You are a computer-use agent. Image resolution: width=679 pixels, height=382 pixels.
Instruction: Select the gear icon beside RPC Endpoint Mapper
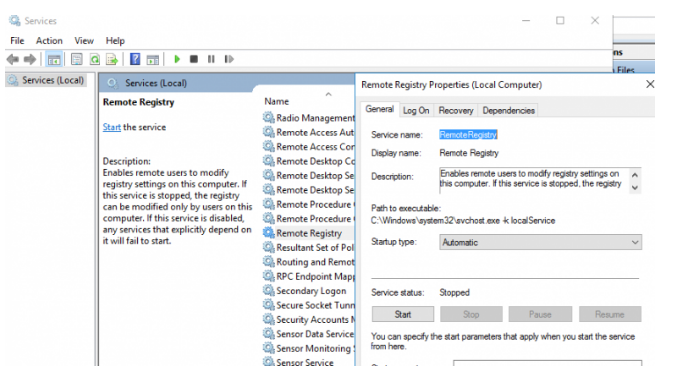(x=269, y=276)
